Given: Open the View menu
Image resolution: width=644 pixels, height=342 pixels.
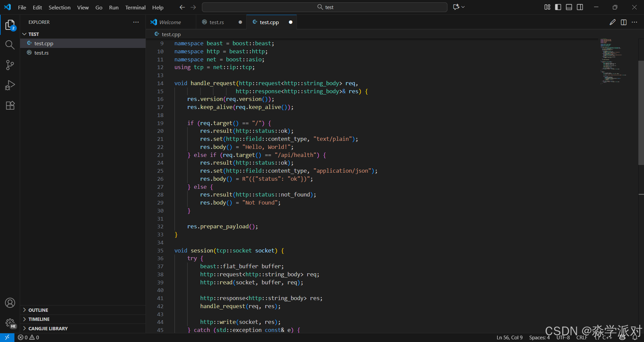Looking at the screenshot, I should [x=83, y=7].
